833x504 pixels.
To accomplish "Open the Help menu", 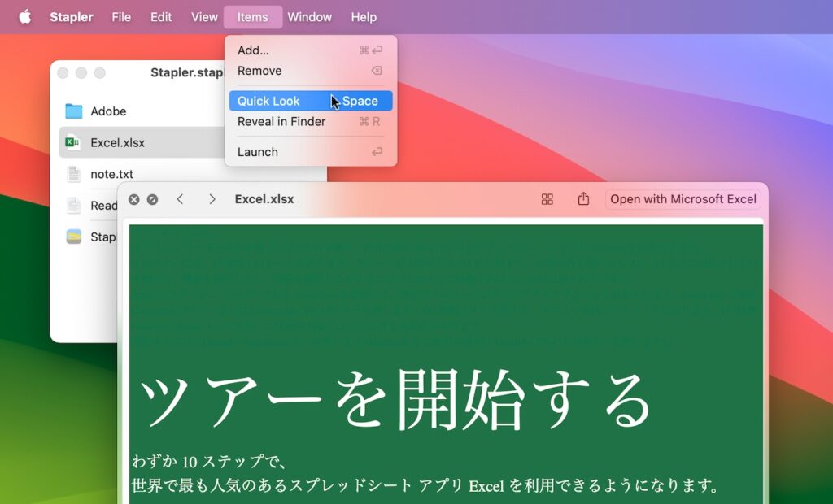I will (364, 16).
